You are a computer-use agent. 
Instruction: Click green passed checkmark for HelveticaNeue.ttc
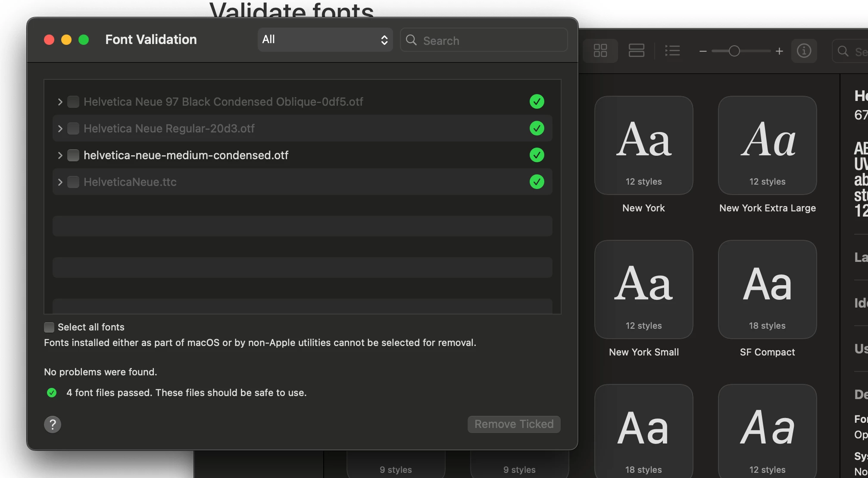click(537, 182)
